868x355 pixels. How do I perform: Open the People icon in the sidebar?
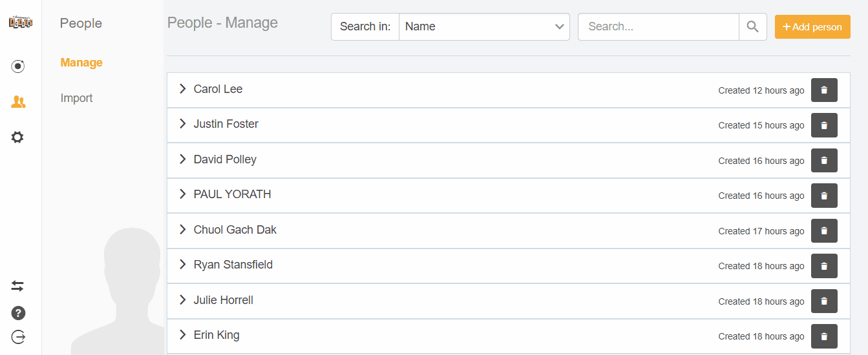18,102
